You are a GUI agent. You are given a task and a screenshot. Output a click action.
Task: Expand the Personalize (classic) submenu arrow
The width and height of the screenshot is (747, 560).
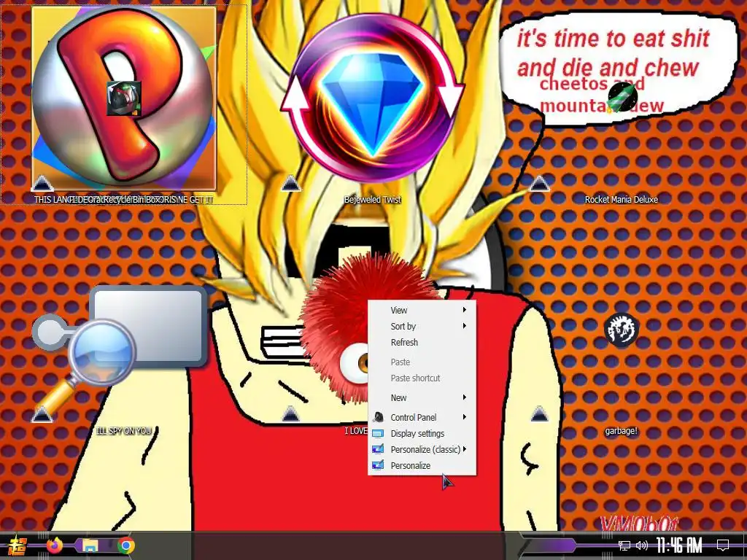coord(465,449)
